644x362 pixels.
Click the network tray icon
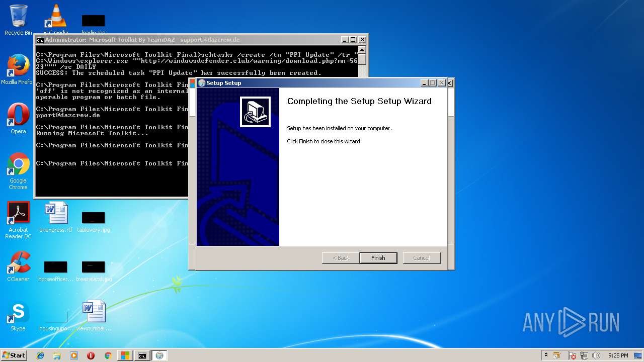point(584,355)
